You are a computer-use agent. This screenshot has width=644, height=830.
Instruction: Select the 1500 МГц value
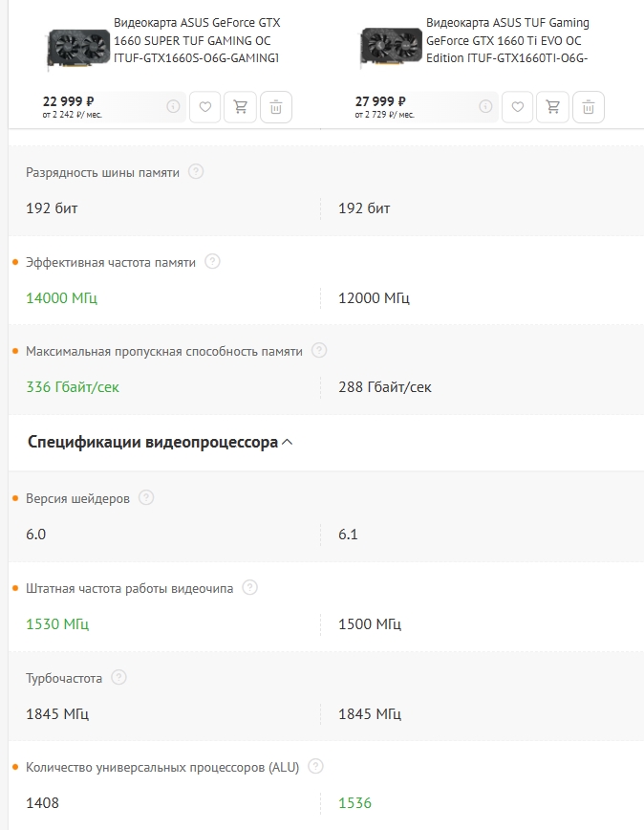click(x=370, y=624)
